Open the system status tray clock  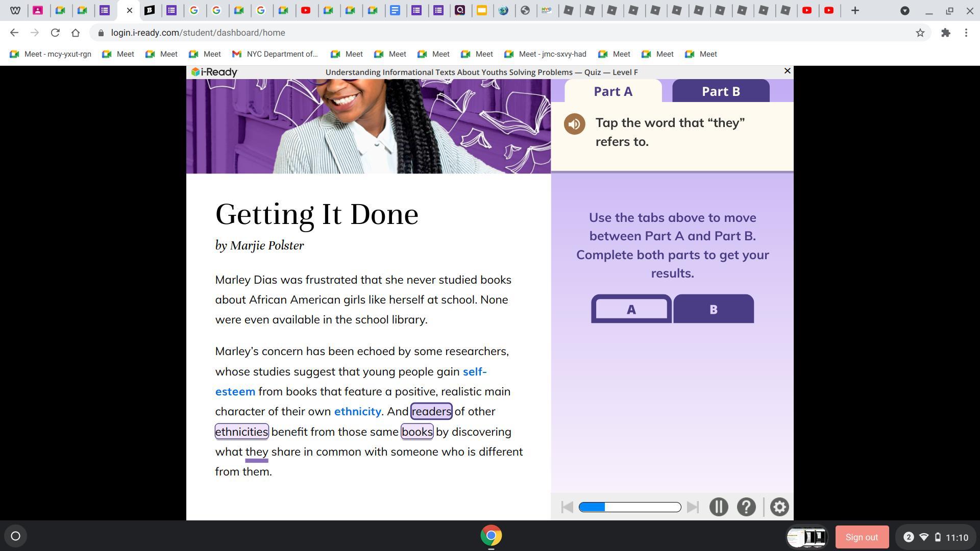(x=956, y=537)
